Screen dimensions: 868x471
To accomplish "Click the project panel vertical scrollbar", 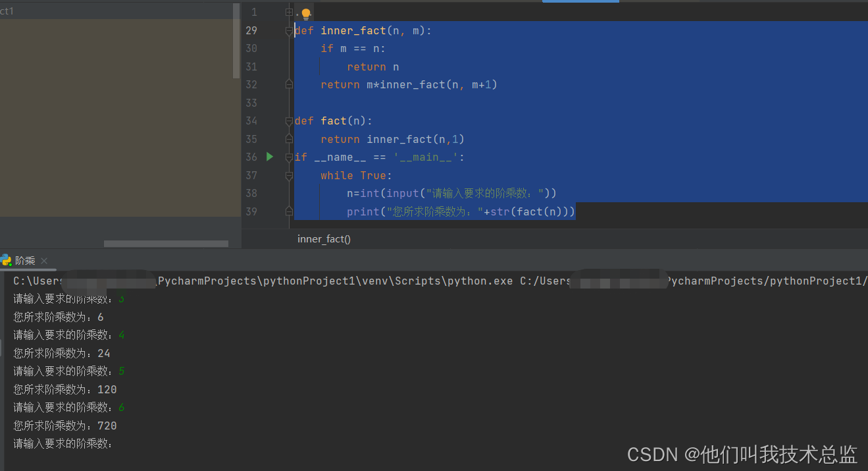I will click(x=237, y=40).
